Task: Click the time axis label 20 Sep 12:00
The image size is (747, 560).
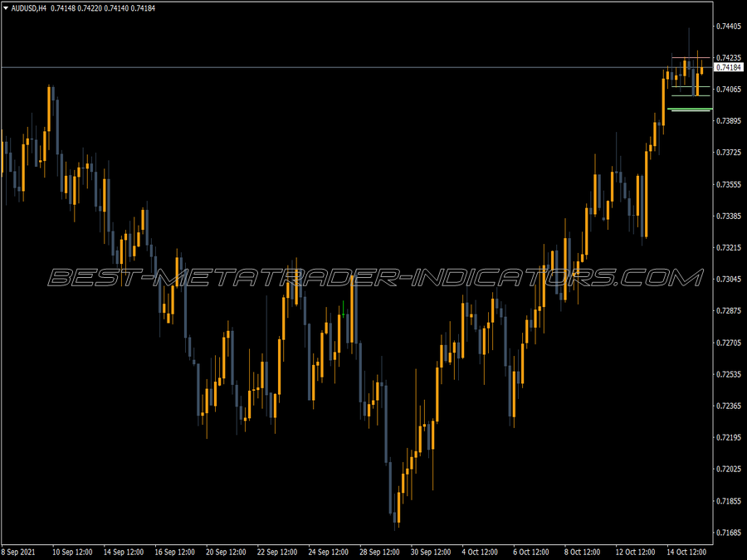Action: [226, 552]
